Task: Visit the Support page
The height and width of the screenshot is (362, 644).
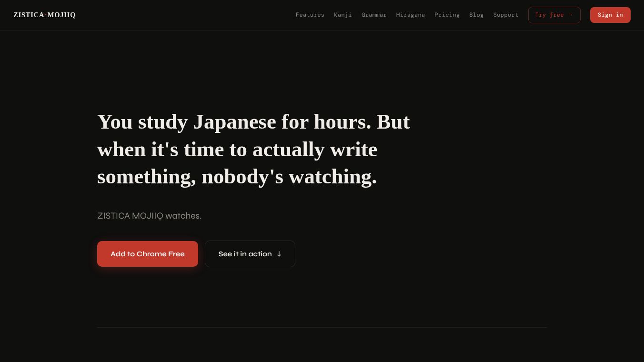Action: click(506, 15)
